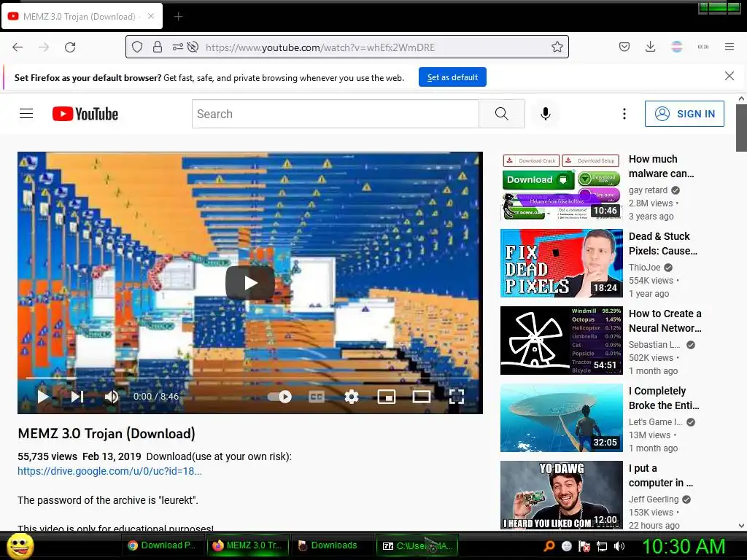Close the MEMZ 3.0 Trojan tab
Screen dimensions: 747x560
click(150, 16)
